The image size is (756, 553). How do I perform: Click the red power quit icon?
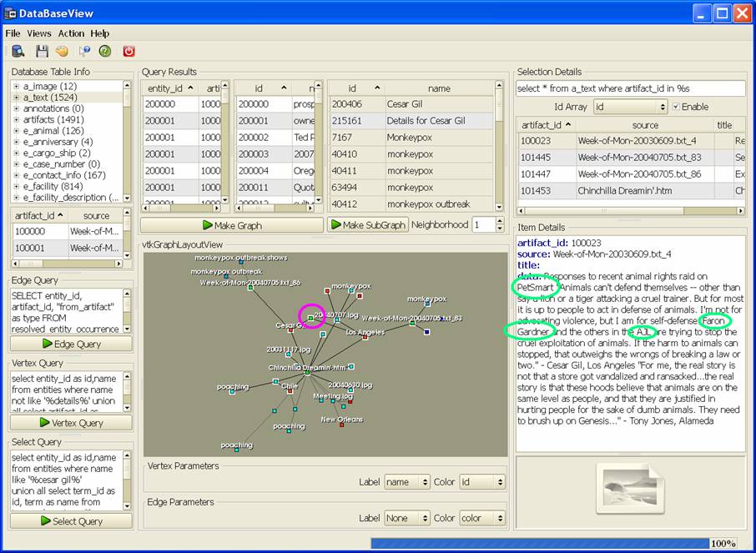coord(129,51)
